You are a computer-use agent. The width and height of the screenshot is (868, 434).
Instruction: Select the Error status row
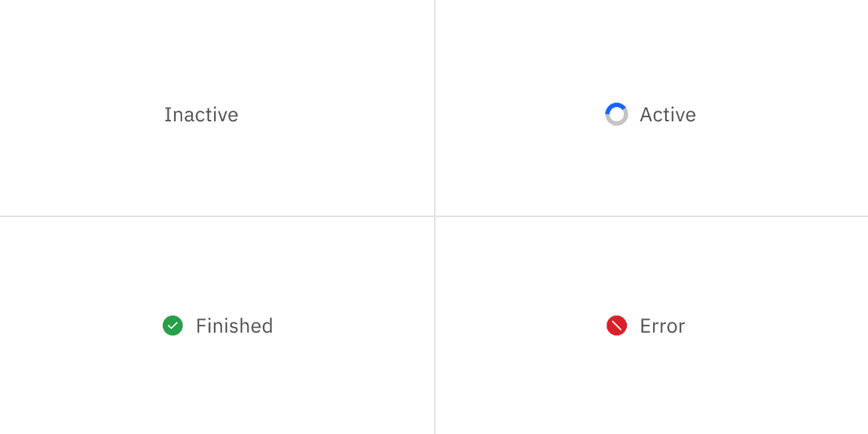coord(651,325)
